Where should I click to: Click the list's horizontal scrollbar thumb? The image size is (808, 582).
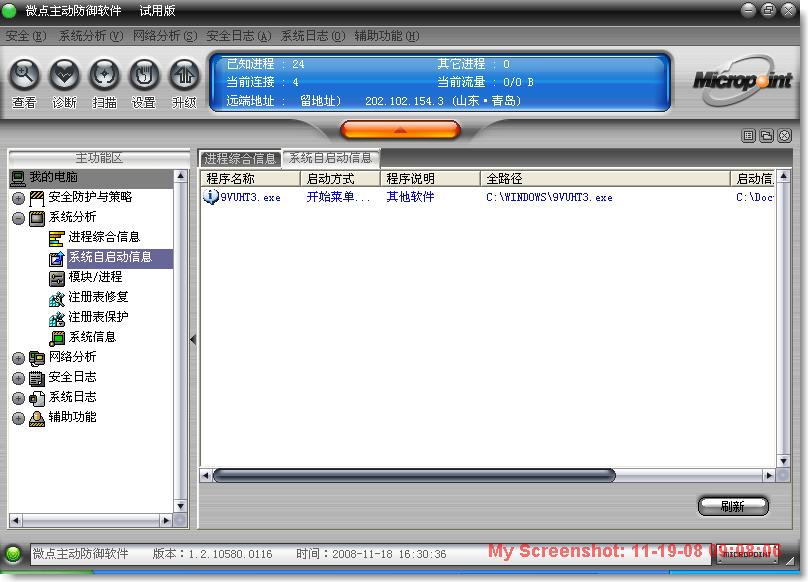click(x=414, y=475)
